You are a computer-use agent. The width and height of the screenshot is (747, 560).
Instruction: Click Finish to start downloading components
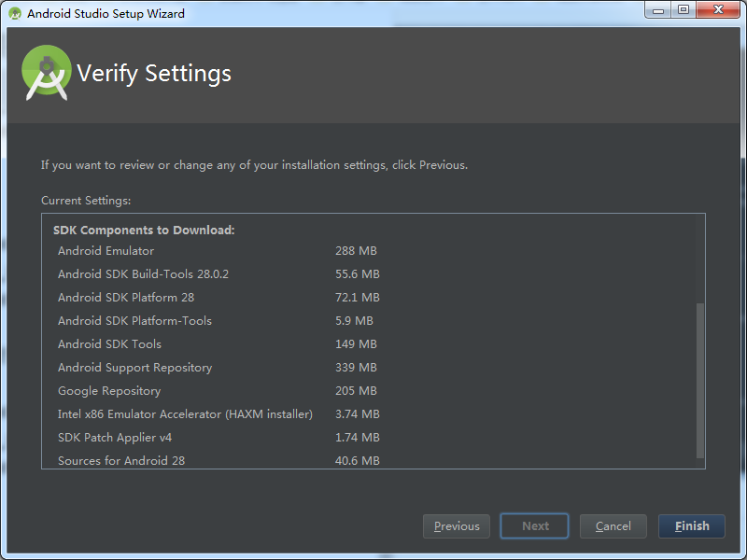[692, 526]
